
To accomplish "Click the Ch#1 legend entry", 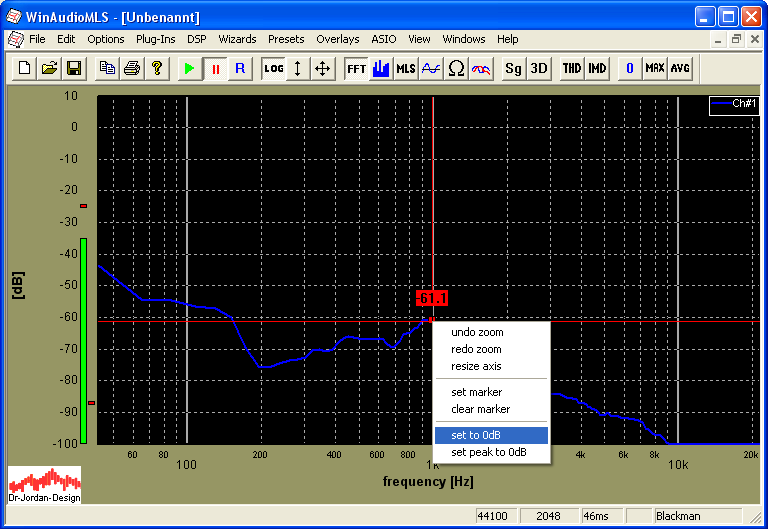I will point(734,104).
